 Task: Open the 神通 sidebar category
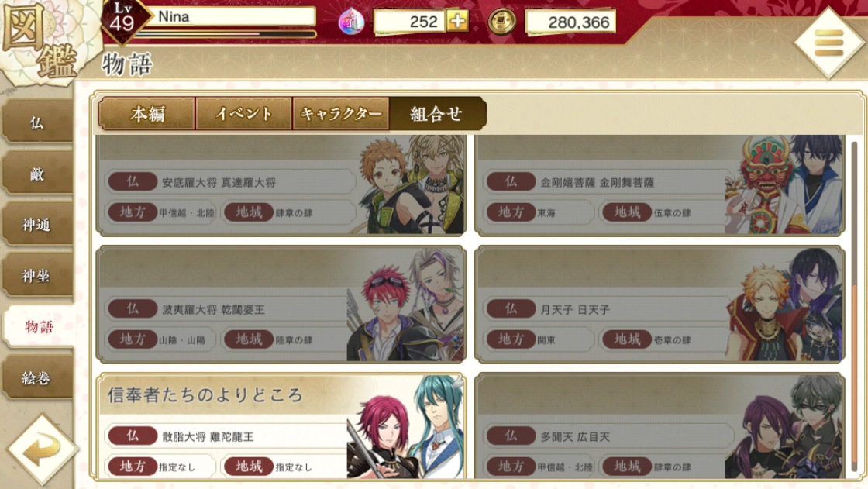tap(37, 224)
